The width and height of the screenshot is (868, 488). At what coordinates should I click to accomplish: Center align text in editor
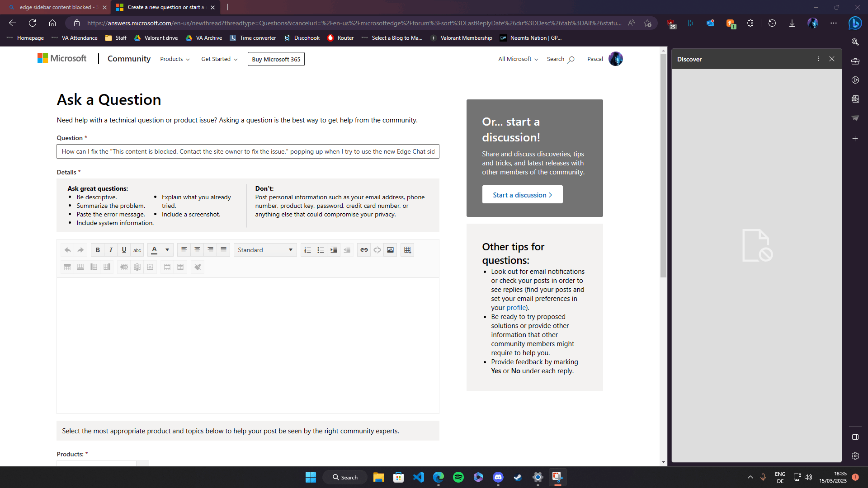[x=197, y=250]
